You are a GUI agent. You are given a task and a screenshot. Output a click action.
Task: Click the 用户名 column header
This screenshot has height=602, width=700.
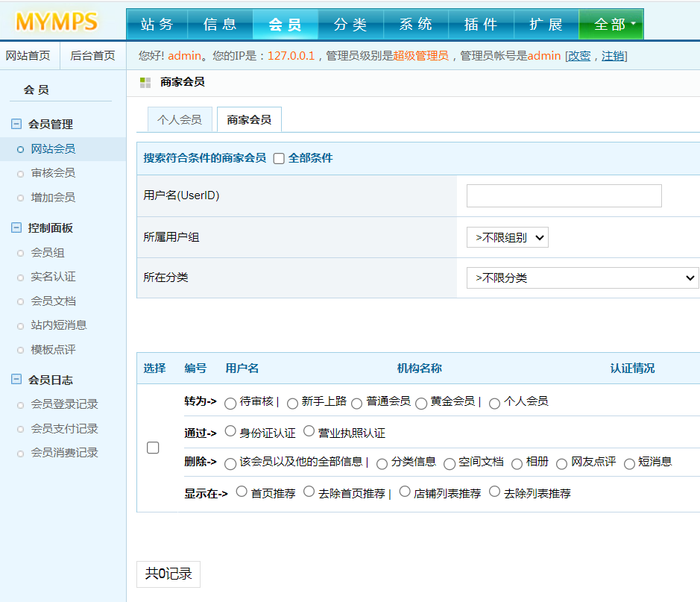tap(242, 369)
